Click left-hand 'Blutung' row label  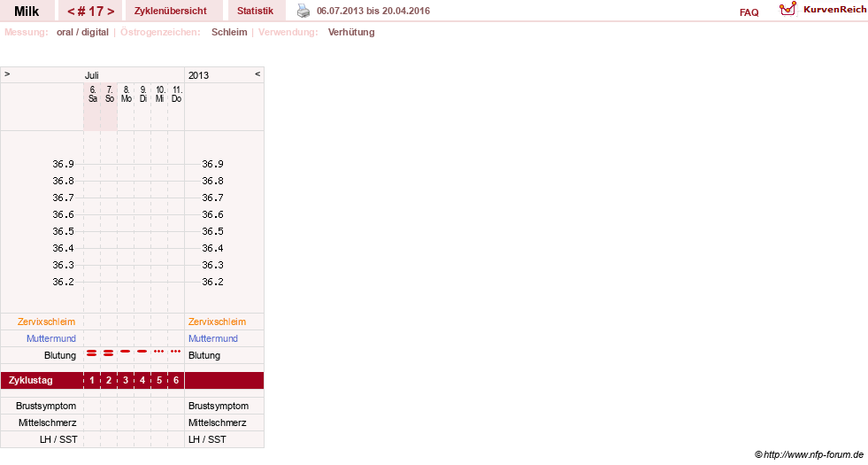pos(60,355)
